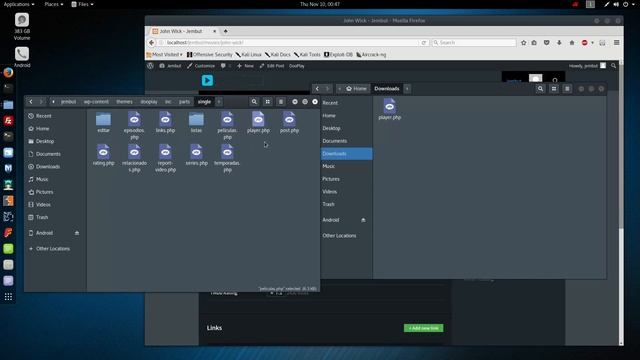This screenshot has height=360, width=640.
Task: Close the John Wick - Jembut tab
Action: [215, 31]
